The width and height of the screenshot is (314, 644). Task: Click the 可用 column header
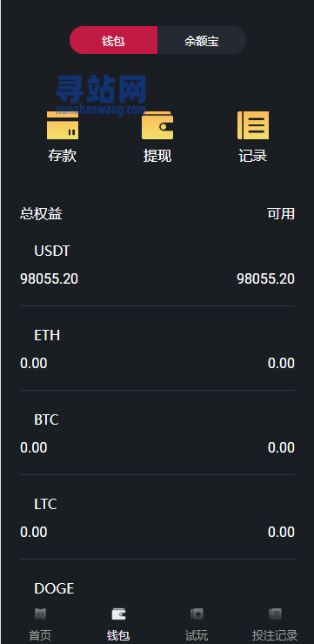[281, 213]
